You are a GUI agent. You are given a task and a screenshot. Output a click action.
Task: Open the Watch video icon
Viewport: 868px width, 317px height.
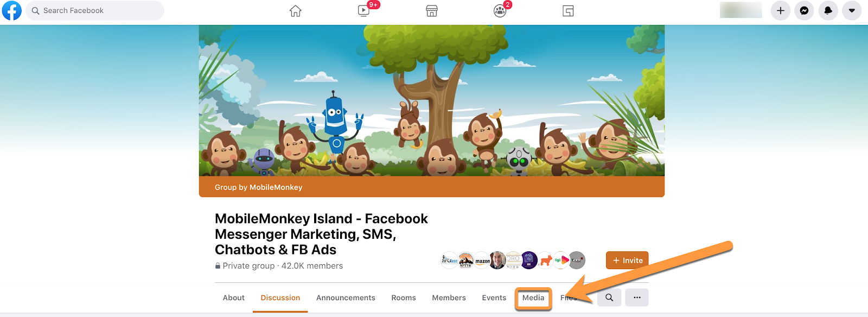(363, 11)
